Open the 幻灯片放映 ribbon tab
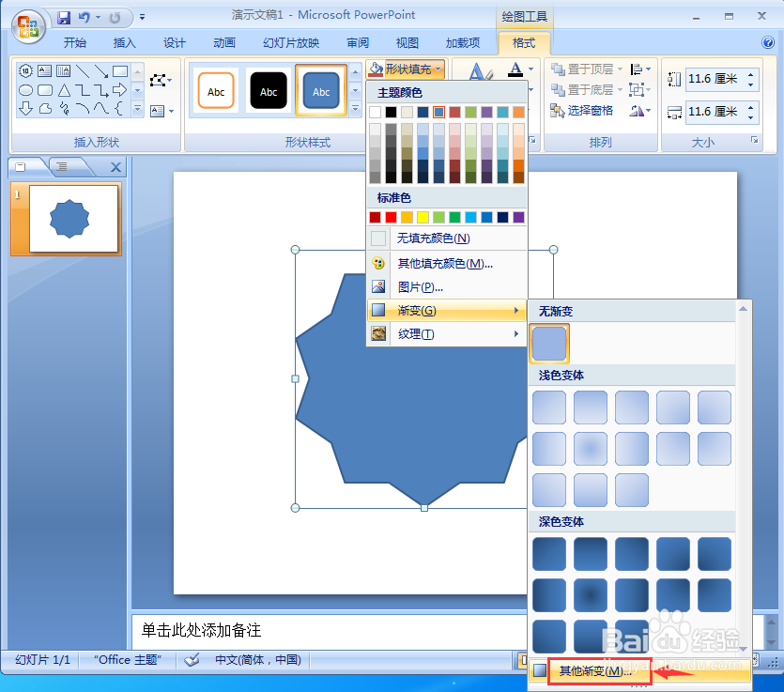784x692 pixels. click(291, 43)
